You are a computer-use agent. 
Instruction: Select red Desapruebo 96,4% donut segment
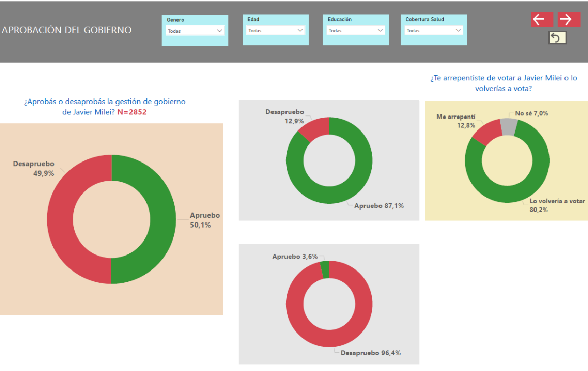tap(329, 338)
